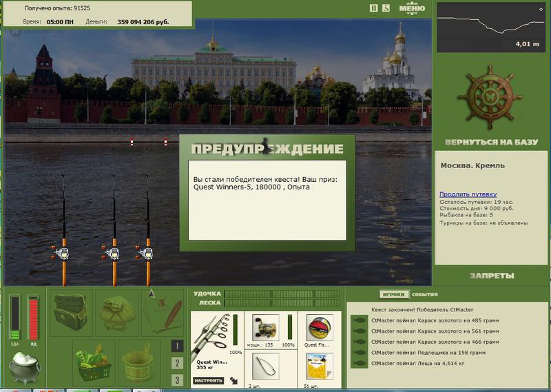Click 'CtMacter поймал Леща на 4,614 кг' text
This screenshot has width=551, height=392.
click(x=417, y=363)
